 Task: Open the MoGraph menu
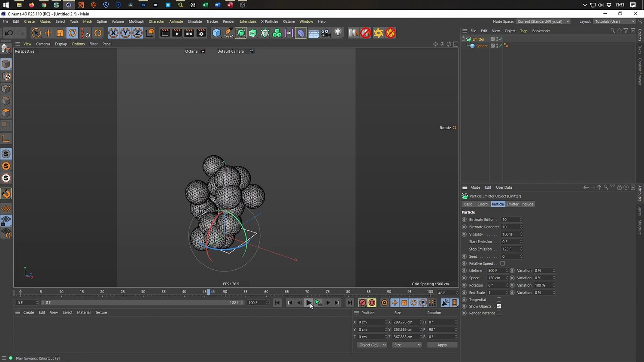coord(136,21)
